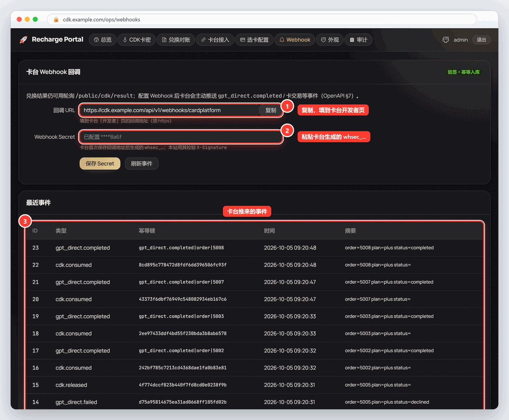Click ID cell '18' in events table

(35, 333)
